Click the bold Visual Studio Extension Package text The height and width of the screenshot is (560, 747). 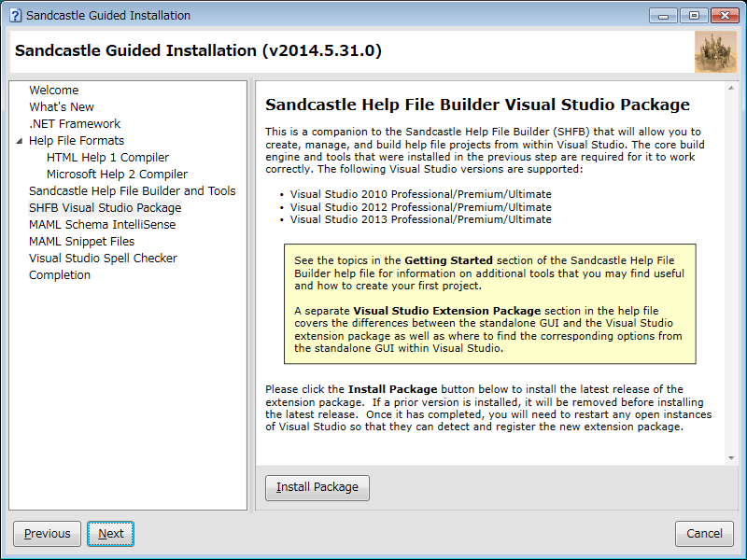[x=447, y=311]
